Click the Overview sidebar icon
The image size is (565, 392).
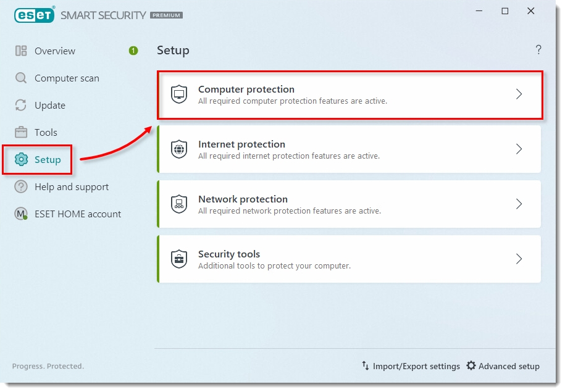[x=21, y=51]
